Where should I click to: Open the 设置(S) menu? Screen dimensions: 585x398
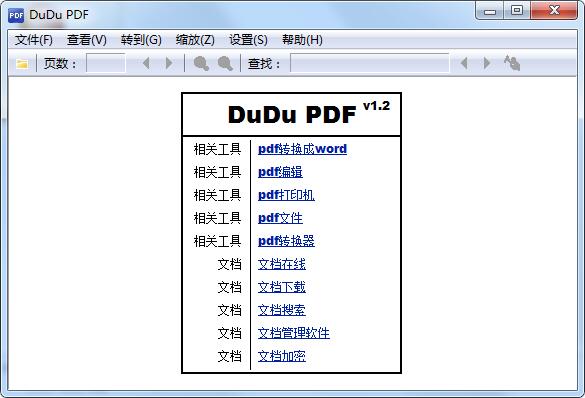click(248, 40)
